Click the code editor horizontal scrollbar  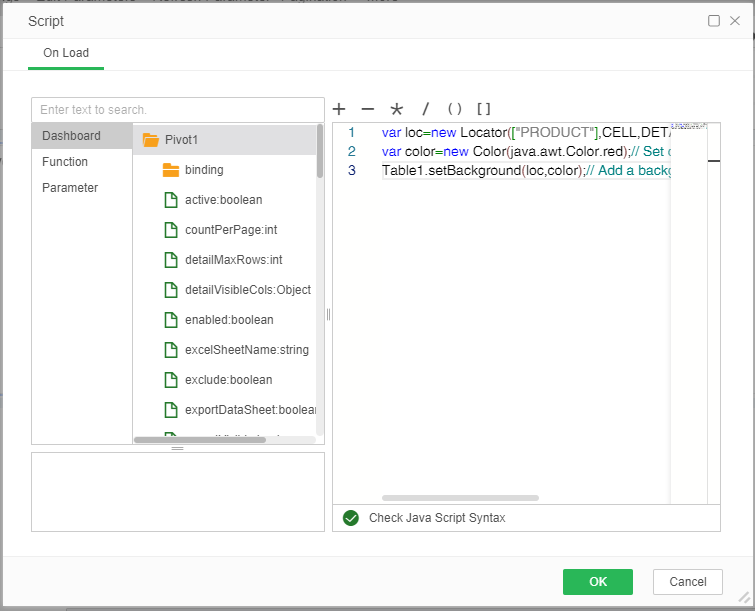pyautogui.click(x=460, y=497)
